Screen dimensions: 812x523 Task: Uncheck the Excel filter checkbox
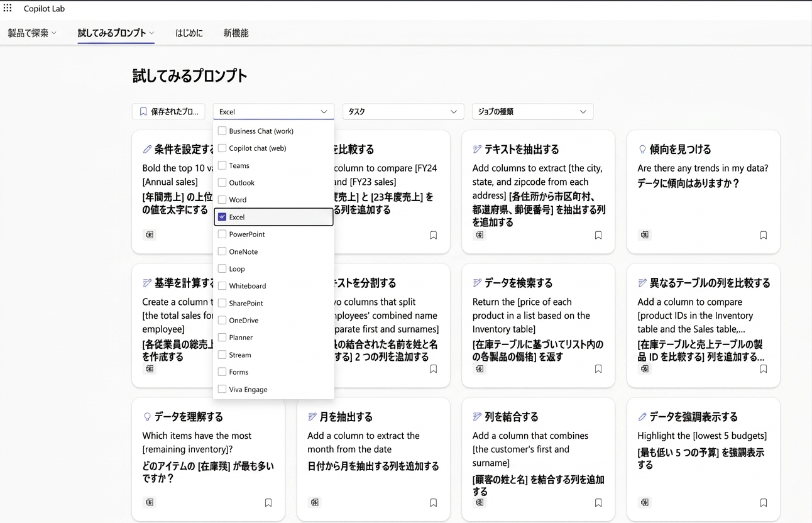(222, 217)
